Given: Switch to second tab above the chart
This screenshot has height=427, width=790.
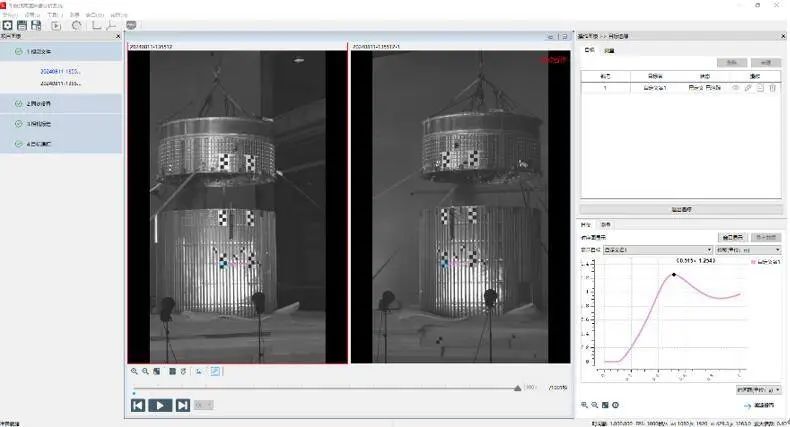Looking at the screenshot, I should point(606,225).
